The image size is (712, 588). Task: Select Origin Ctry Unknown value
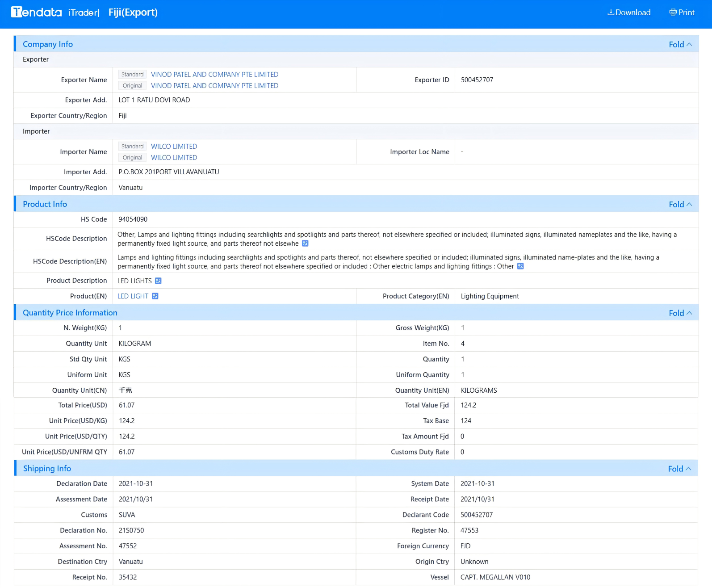(x=474, y=562)
